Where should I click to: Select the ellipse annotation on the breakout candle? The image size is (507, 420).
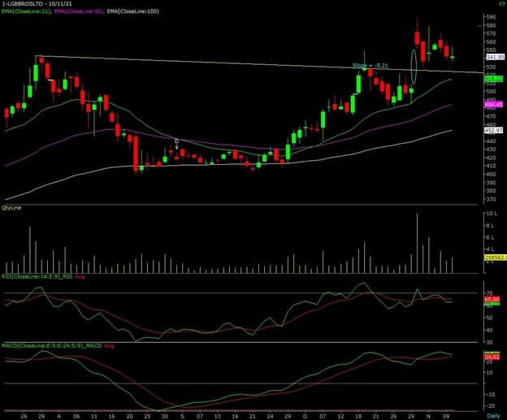click(414, 66)
